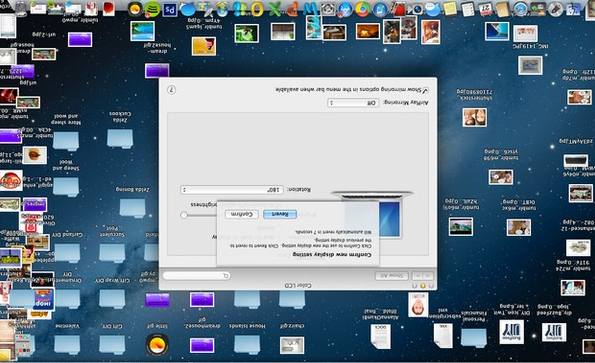595x363 pixels.
Task: Open Spotify from the Dock
Action: (x=152, y=9)
